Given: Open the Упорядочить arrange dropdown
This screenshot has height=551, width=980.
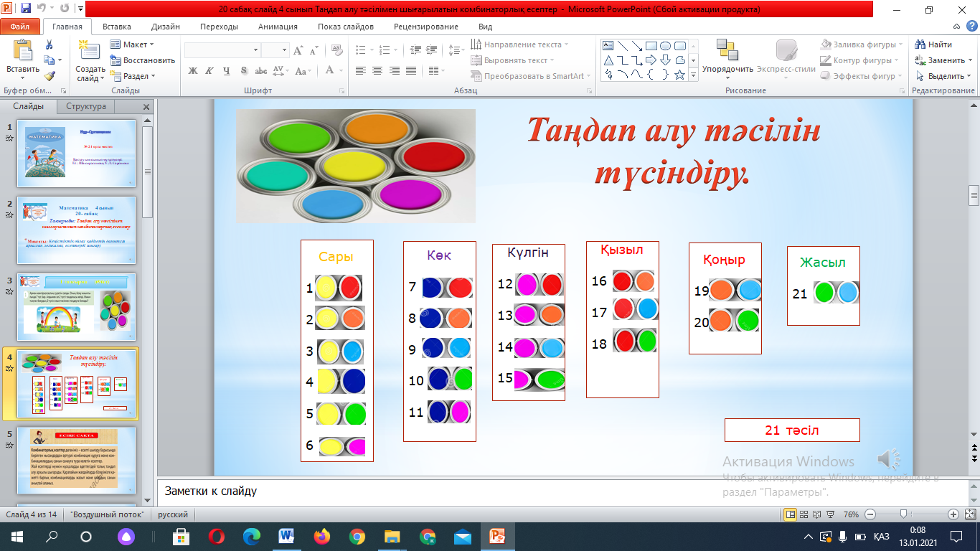Looking at the screenshot, I should pyautogui.click(x=727, y=58).
